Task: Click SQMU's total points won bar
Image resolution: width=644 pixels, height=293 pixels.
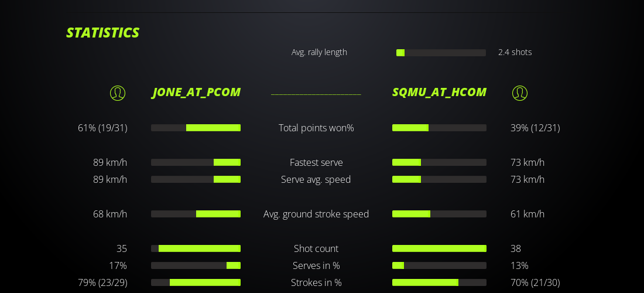Action: [x=439, y=128]
